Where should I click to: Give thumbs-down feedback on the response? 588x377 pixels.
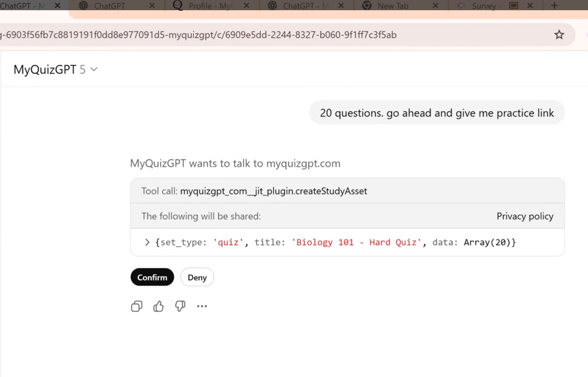click(180, 306)
